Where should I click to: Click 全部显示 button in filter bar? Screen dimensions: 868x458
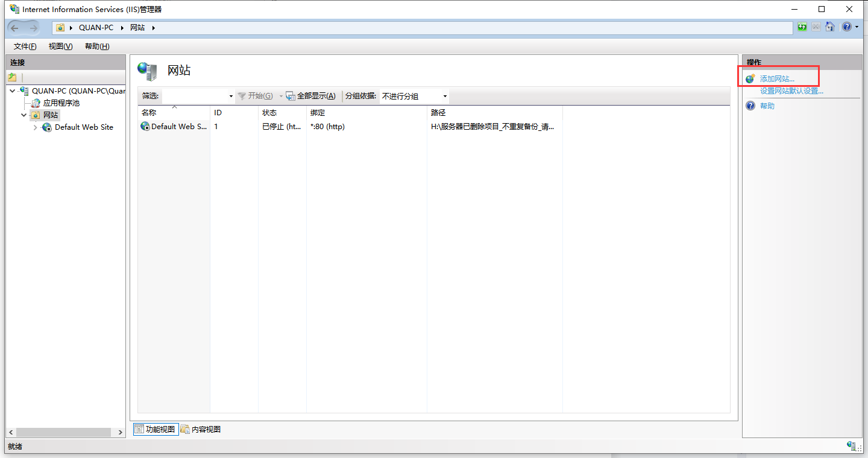[x=310, y=97]
